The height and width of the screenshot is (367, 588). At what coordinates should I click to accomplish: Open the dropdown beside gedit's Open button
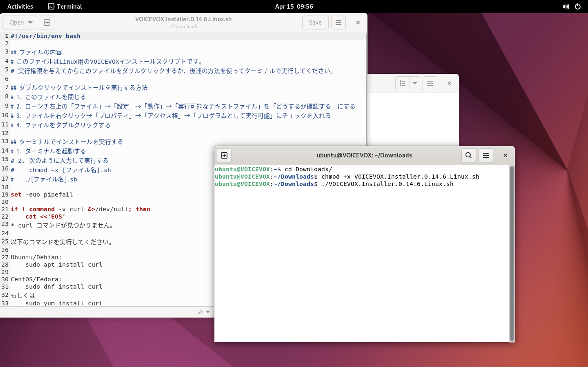pyautogui.click(x=30, y=22)
